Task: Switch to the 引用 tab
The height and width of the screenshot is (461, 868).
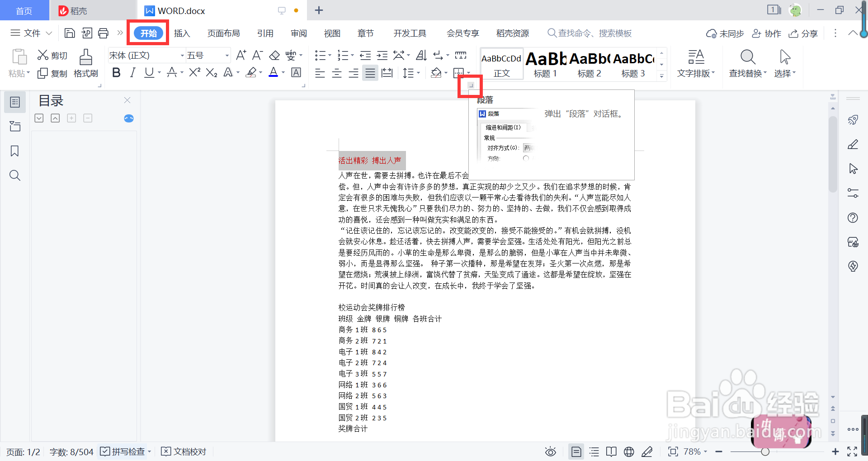Action: (265, 33)
